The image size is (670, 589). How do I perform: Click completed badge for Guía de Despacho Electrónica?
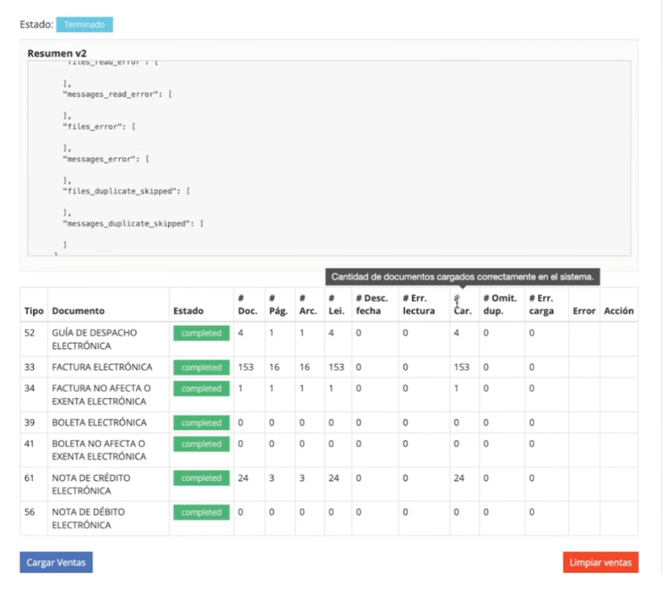click(x=201, y=333)
